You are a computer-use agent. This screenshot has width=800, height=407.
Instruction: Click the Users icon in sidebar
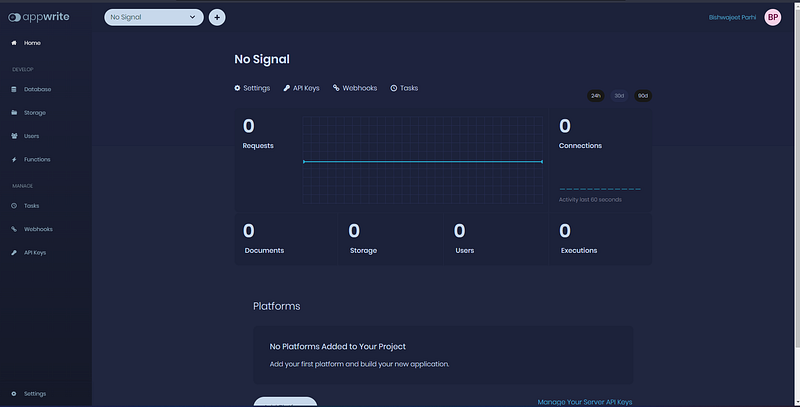[14, 136]
